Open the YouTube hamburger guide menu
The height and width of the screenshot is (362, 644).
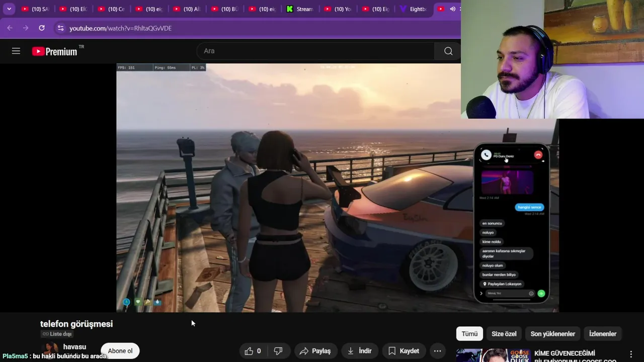[16, 51]
